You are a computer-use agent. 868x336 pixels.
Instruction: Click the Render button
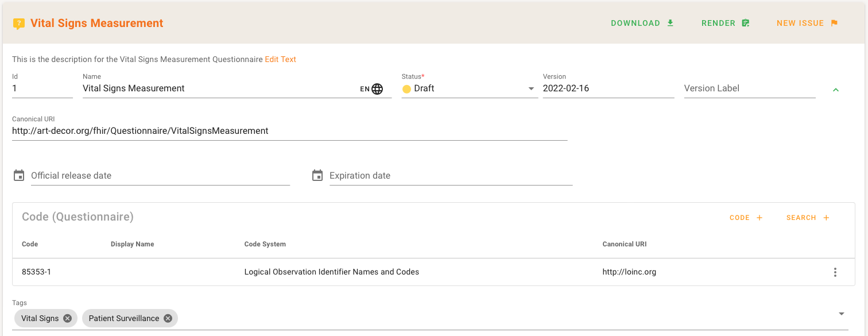click(x=725, y=24)
